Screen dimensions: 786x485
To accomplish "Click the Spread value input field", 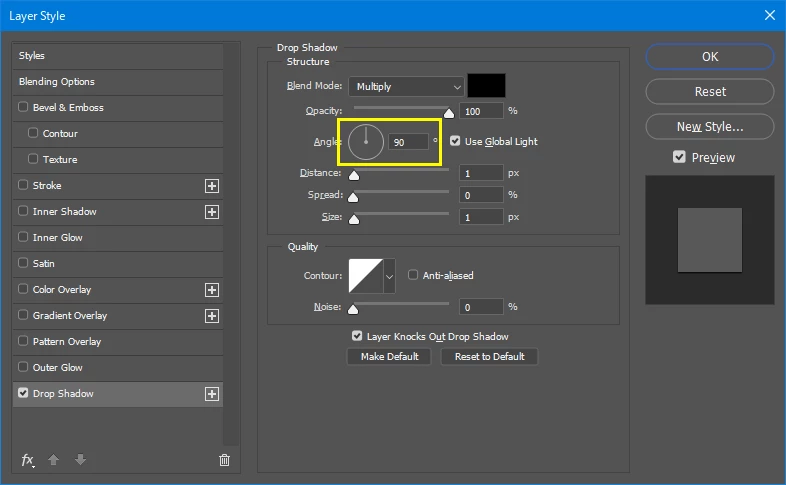I will 481,195.
